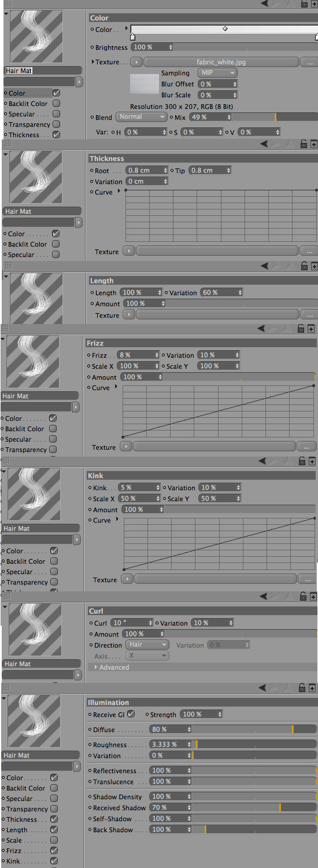Click the plus icon above the Length section

click(314, 266)
